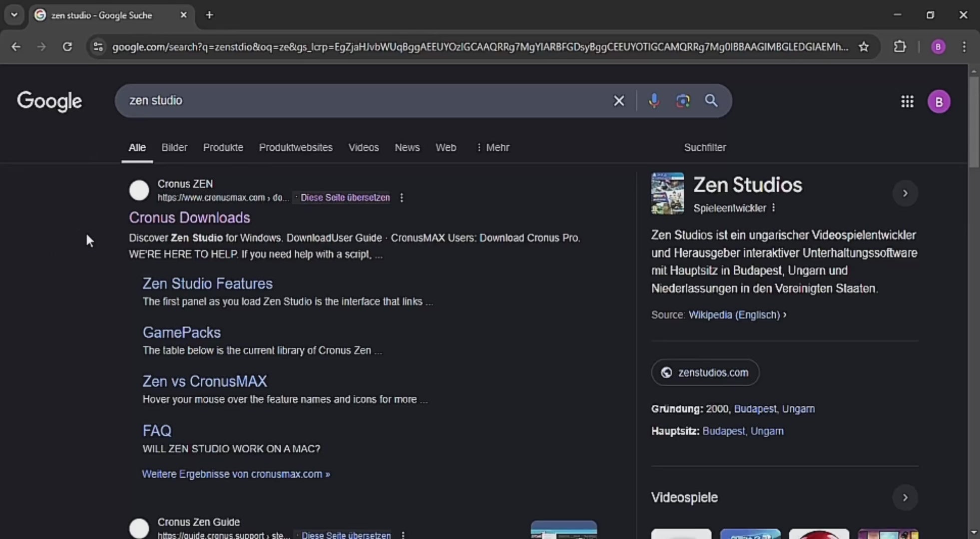The image size is (980, 539).
Task: Open the Zen Studios panel title
Action: coord(748,185)
